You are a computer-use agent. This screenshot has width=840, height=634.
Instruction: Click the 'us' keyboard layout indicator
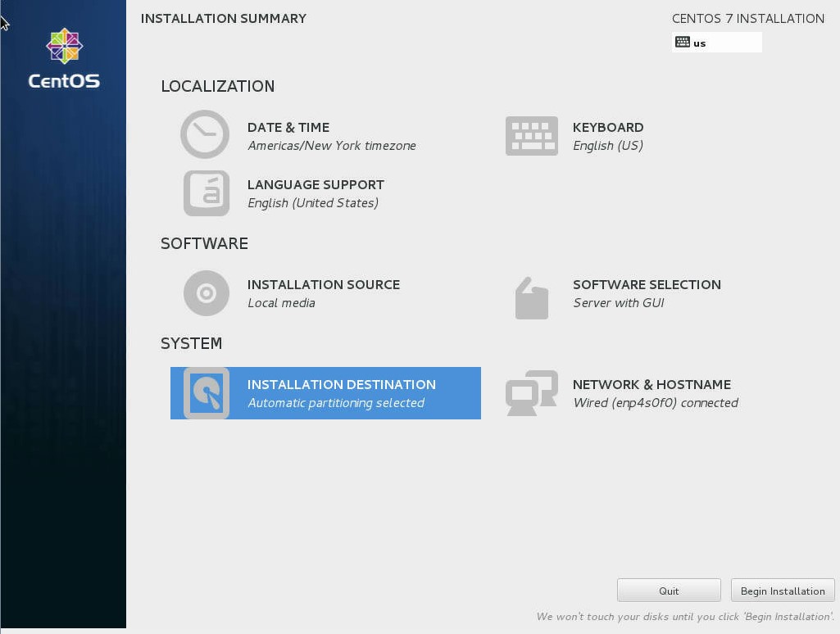(700, 43)
